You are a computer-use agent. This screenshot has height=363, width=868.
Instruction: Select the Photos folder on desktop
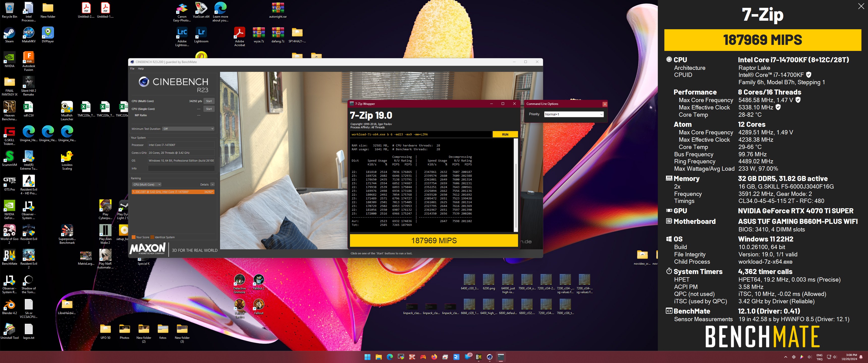tap(125, 332)
